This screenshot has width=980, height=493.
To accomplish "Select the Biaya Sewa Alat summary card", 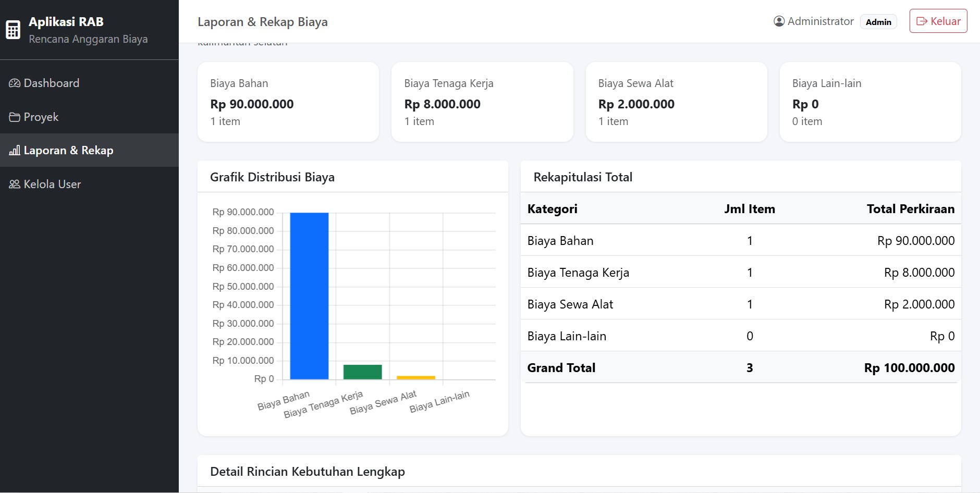I will click(677, 102).
